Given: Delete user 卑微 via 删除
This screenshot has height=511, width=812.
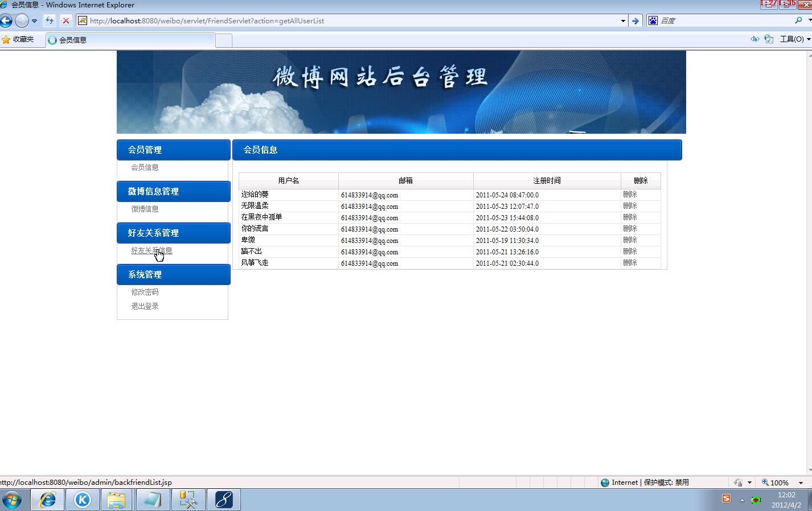Looking at the screenshot, I should pyautogui.click(x=630, y=240).
